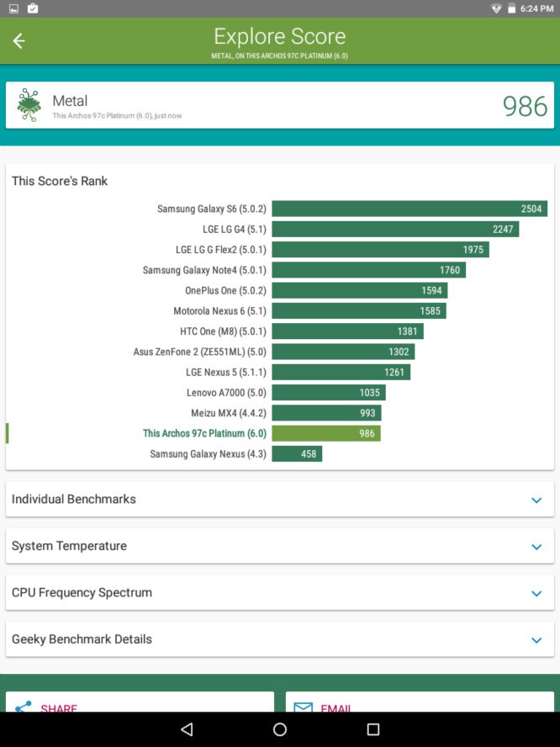Image resolution: width=560 pixels, height=747 pixels.
Task: Tap the Metal benchmark chip icon
Action: 29,105
